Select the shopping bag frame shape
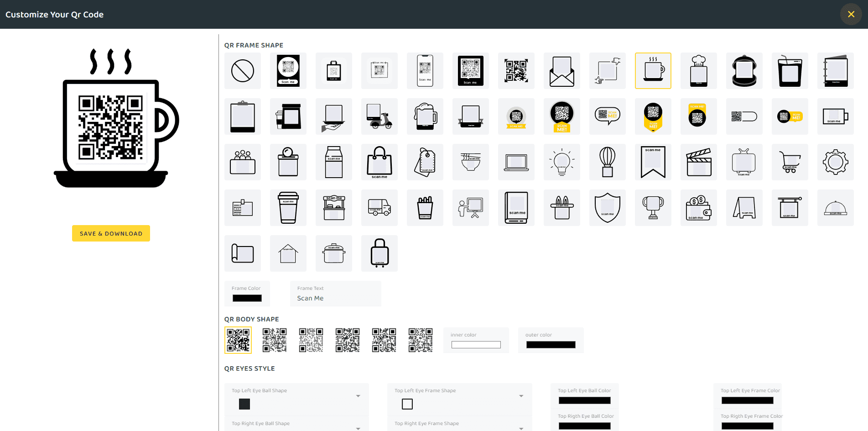868x431 pixels. (379, 162)
